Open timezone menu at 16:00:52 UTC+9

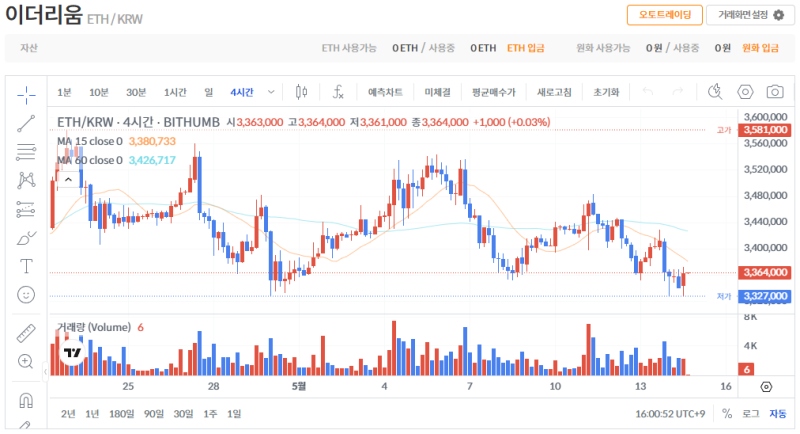[670, 414]
